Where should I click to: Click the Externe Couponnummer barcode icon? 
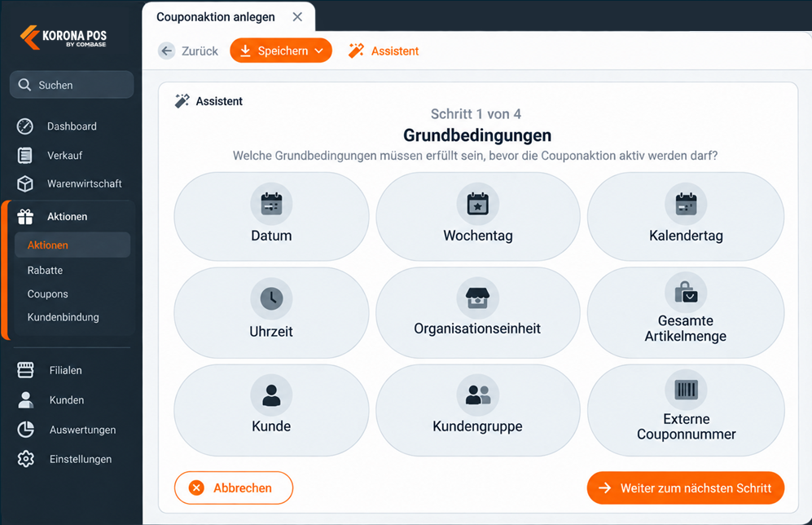(x=686, y=390)
